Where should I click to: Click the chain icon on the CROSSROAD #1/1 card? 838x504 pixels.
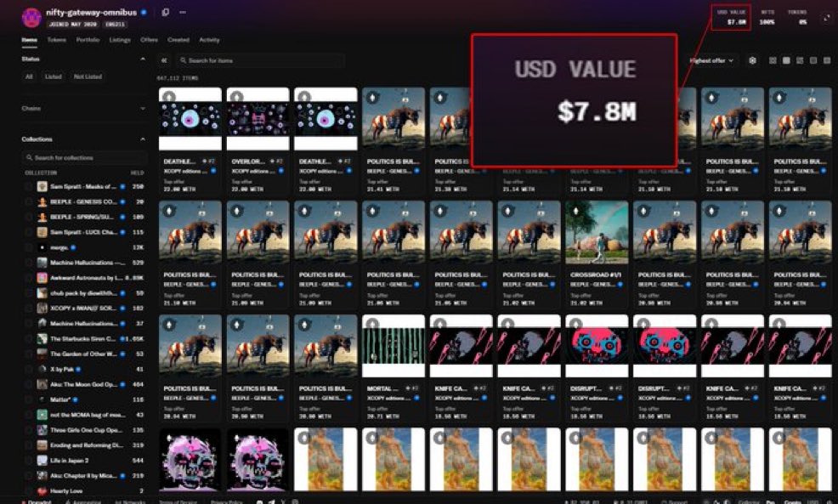tap(575, 211)
